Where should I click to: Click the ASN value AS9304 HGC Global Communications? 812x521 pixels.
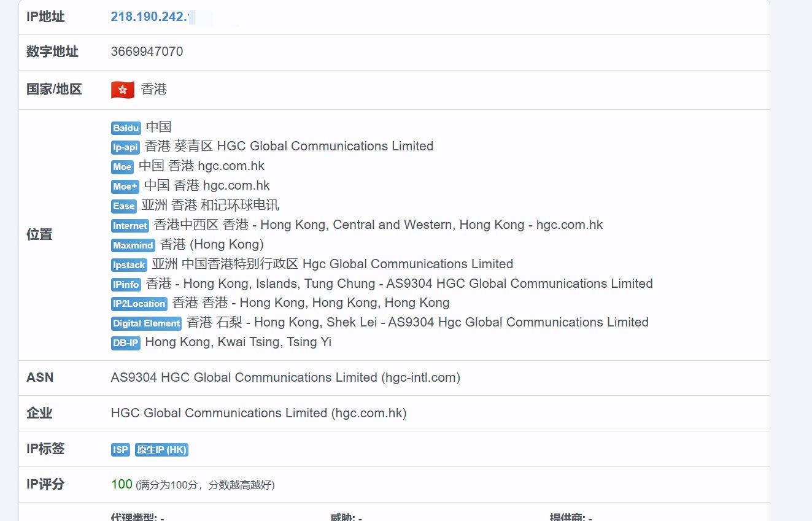[285, 377]
